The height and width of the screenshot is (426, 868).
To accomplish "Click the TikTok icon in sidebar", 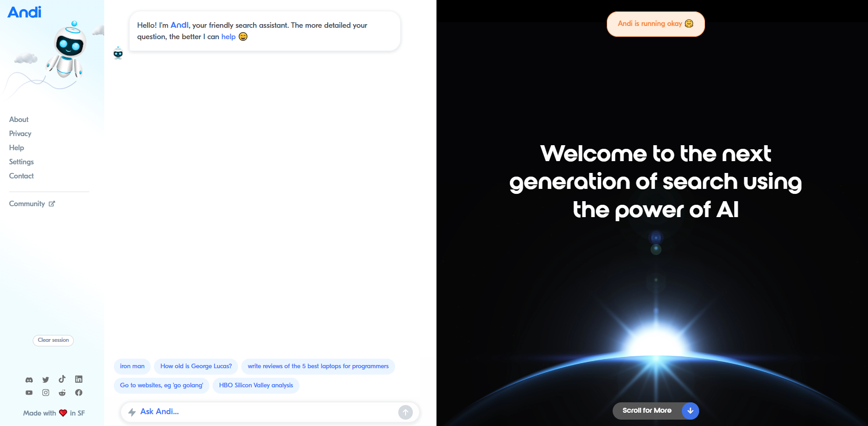I will (62, 379).
